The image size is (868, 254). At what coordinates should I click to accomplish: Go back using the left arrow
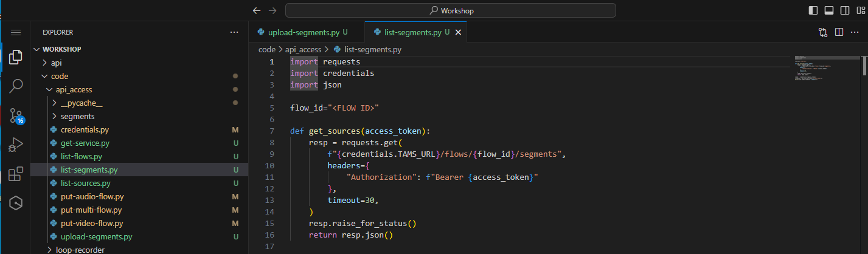257,10
